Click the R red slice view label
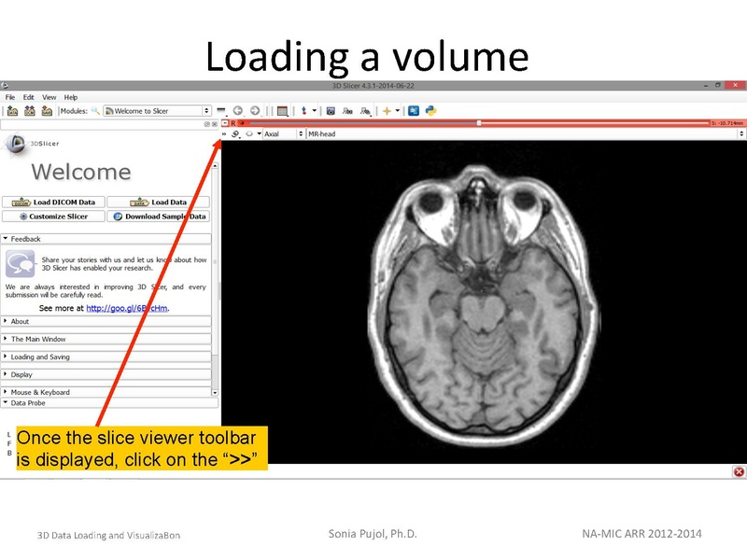747x560 pixels. click(x=233, y=123)
